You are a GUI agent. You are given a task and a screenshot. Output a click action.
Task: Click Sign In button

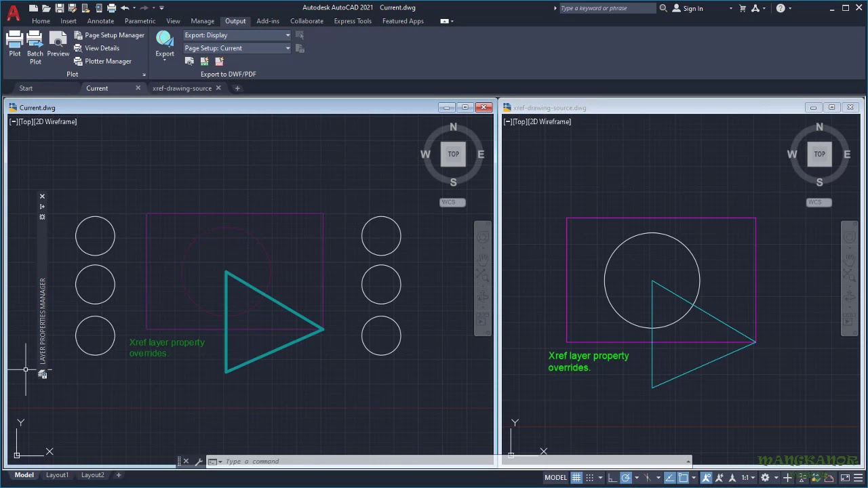[x=688, y=8]
